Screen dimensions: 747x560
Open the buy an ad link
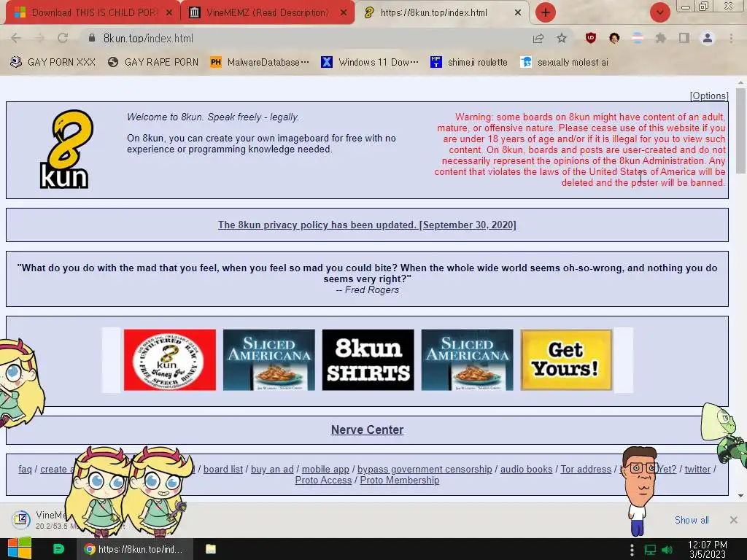pyautogui.click(x=272, y=469)
